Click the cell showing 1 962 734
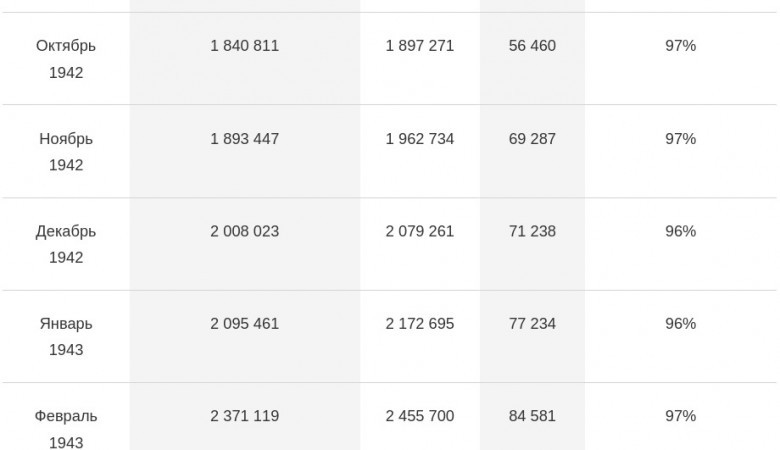This screenshot has width=780, height=450. 420,139
